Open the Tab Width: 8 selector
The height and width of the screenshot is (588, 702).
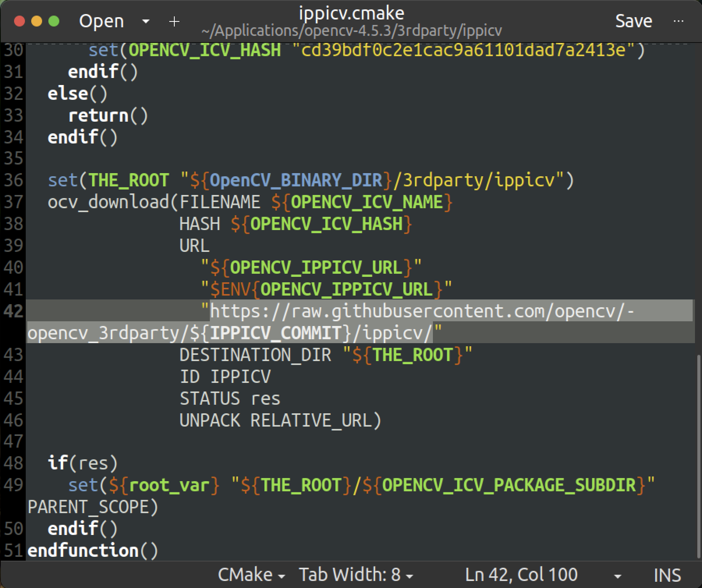(x=356, y=574)
